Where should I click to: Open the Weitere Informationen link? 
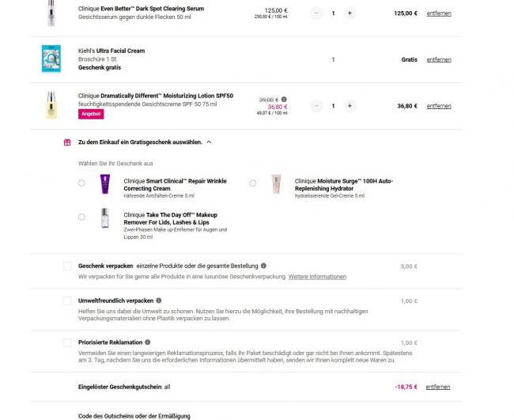[317, 277]
